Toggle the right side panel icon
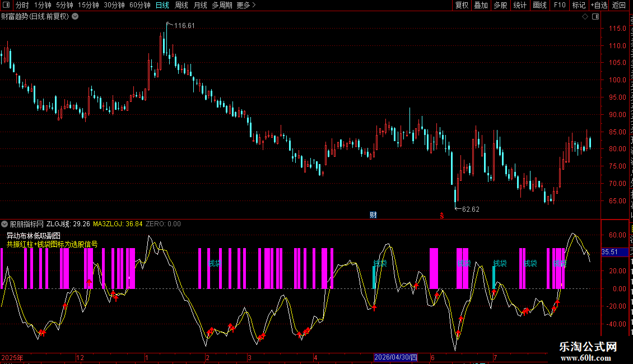 pyautogui.click(x=595, y=17)
